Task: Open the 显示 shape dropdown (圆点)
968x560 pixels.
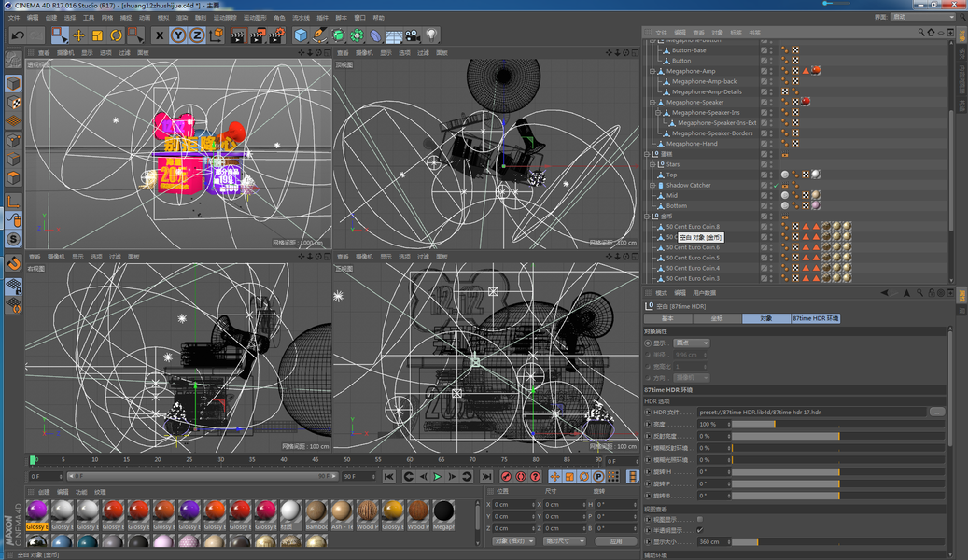Action: click(692, 343)
